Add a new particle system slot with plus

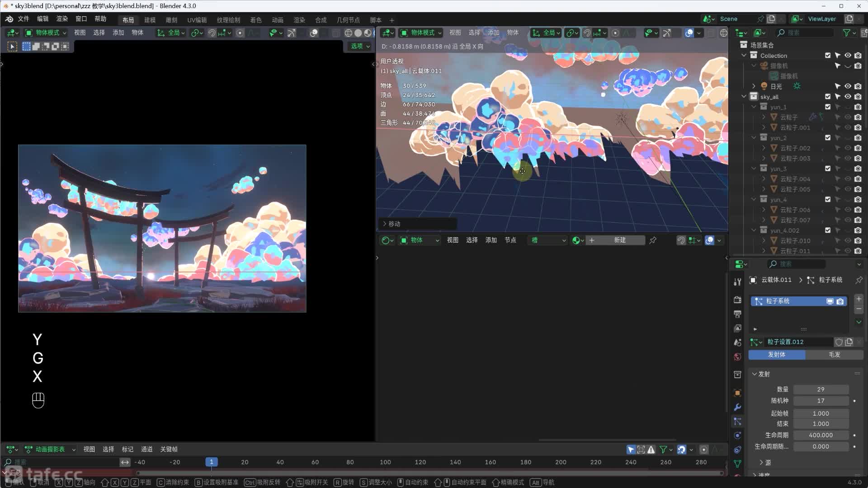tap(859, 299)
